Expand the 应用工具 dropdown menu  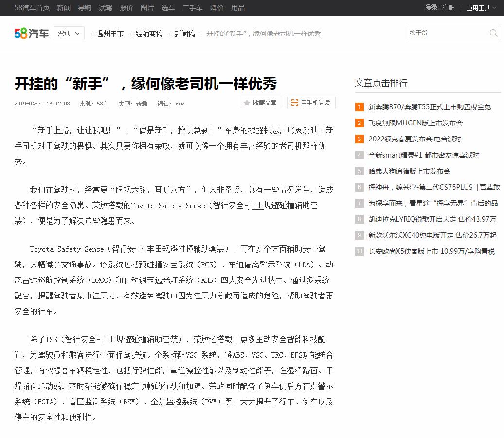[x=481, y=8]
